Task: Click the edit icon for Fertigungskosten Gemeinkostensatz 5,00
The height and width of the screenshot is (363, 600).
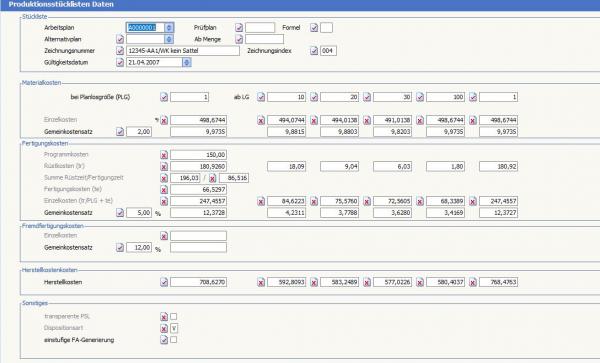Action: [x=120, y=213]
